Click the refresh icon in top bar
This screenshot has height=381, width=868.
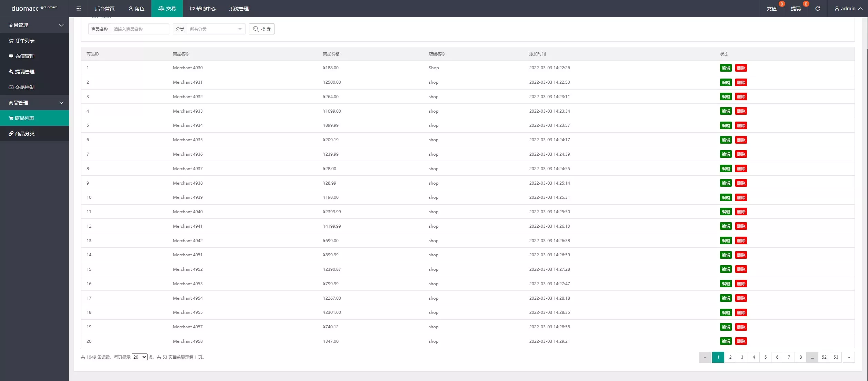coord(817,9)
